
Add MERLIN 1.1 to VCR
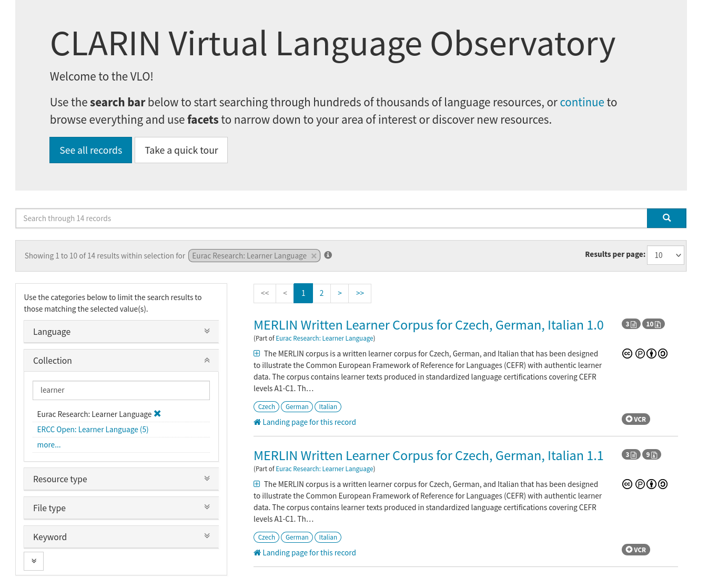(x=636, y=550)
